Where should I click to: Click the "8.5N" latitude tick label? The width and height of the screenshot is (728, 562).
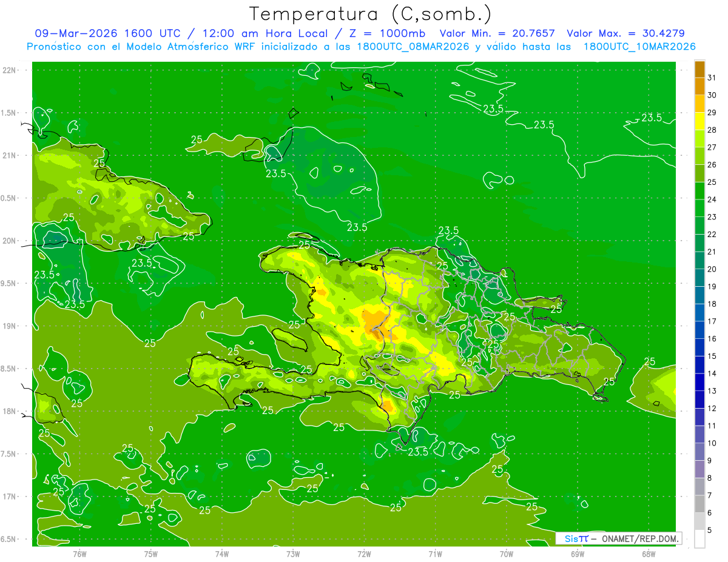click(x=8, y=369)
